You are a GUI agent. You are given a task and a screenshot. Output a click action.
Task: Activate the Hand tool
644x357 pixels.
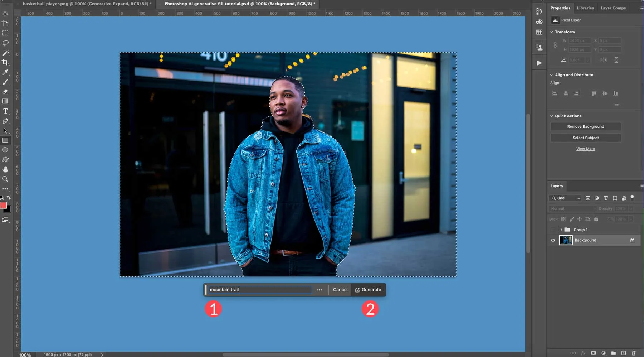tap(5, 169)
